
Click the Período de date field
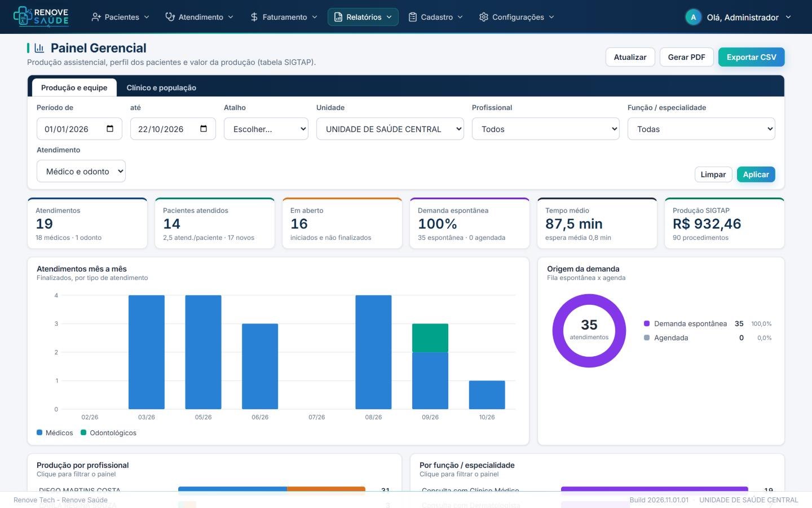79,129
